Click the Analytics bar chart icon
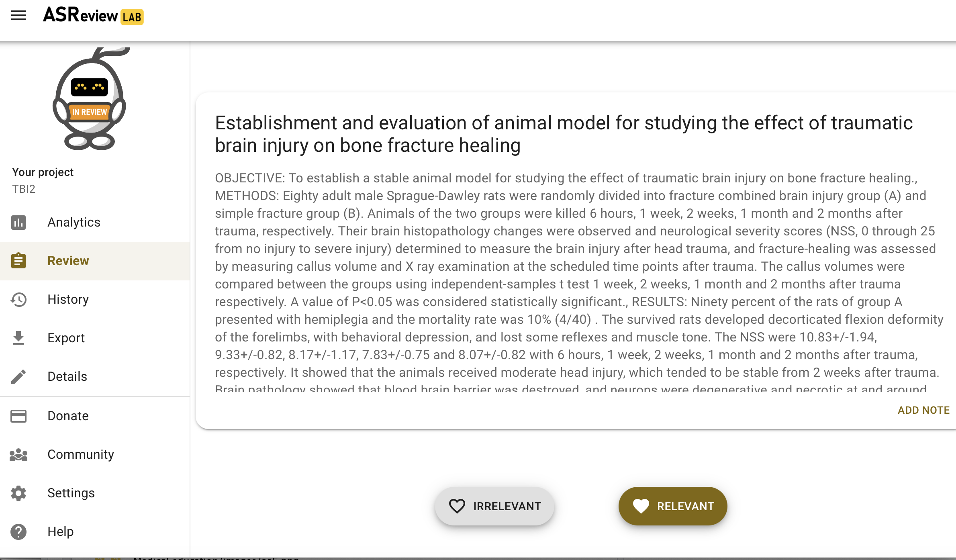The height and width of the screenshot is (560, 956). click(18, 222)
